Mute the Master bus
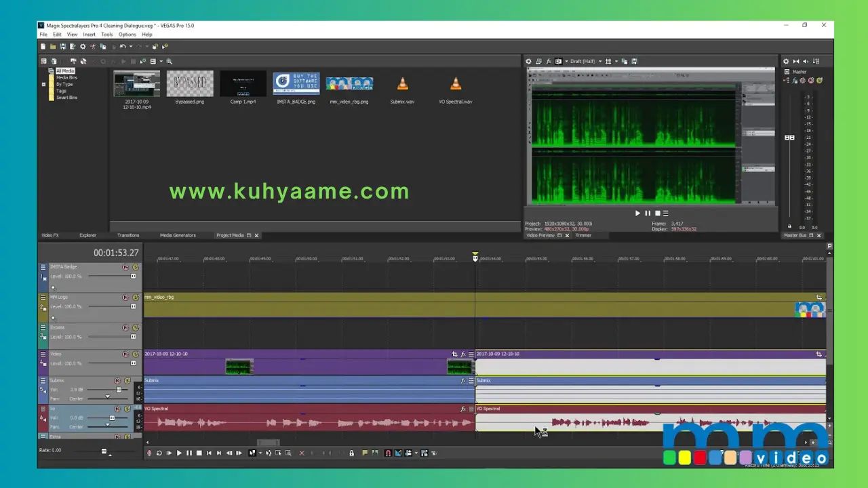 (x=811, y=80)
